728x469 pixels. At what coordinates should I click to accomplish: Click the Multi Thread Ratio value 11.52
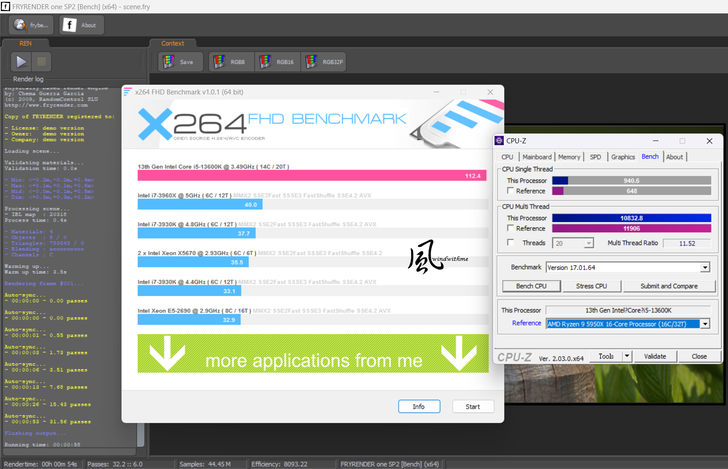click(x=687, y=243)
